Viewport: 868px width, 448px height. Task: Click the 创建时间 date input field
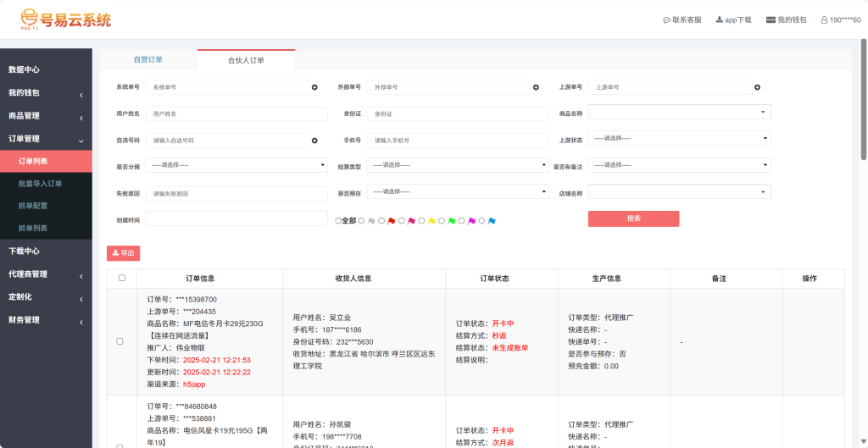tap(236, 219)
